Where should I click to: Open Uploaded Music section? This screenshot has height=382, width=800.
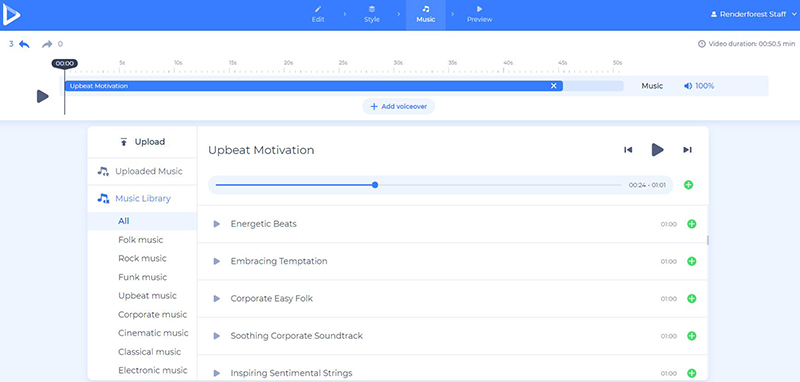tap(142, 171)
